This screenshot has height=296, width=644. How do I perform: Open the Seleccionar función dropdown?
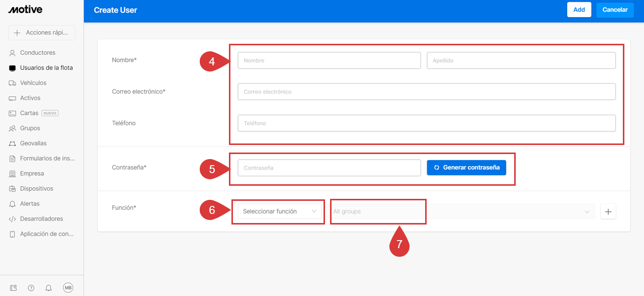point(279,211)
